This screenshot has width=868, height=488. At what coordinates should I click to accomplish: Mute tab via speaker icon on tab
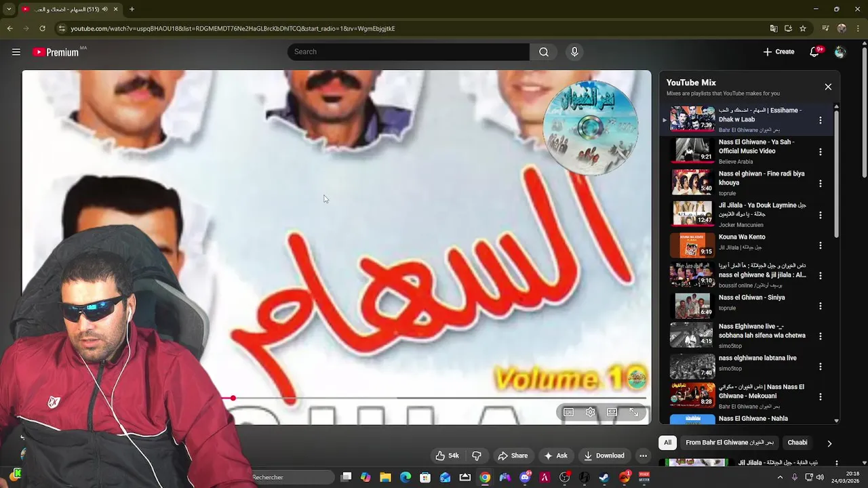click(x=105, y=9)
